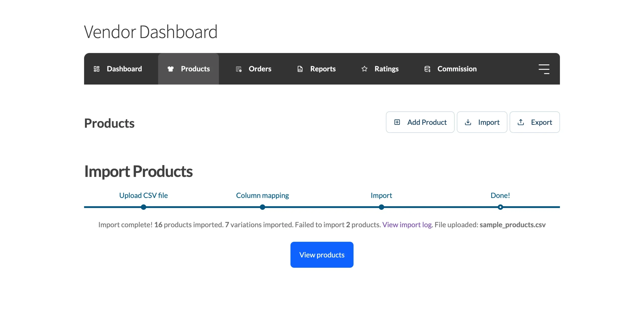This screenshot has width=644, height=312.
Task: Click the Products section heading
Action: pos(109,123)
